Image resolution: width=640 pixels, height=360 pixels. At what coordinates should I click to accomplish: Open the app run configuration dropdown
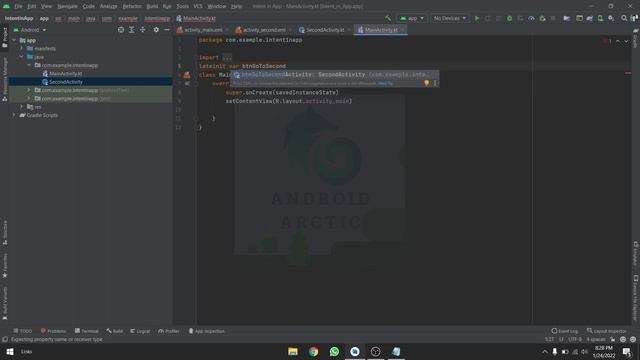coord(412,18)
